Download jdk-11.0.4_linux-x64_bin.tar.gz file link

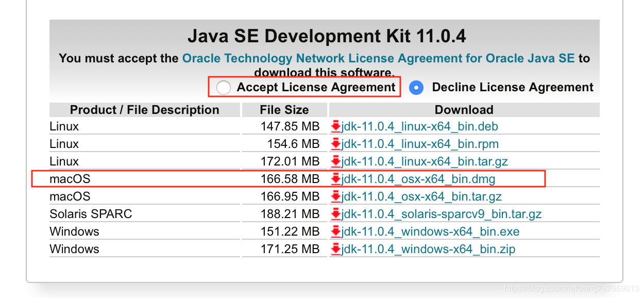[425, 161]
